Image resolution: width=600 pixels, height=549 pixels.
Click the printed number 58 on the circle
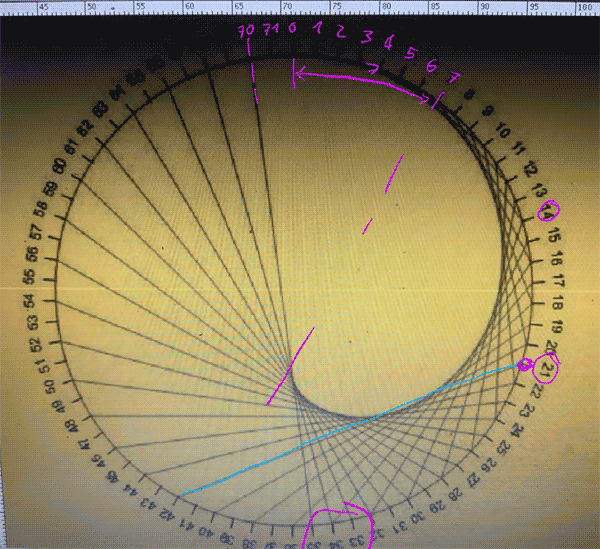pos(42,208)
